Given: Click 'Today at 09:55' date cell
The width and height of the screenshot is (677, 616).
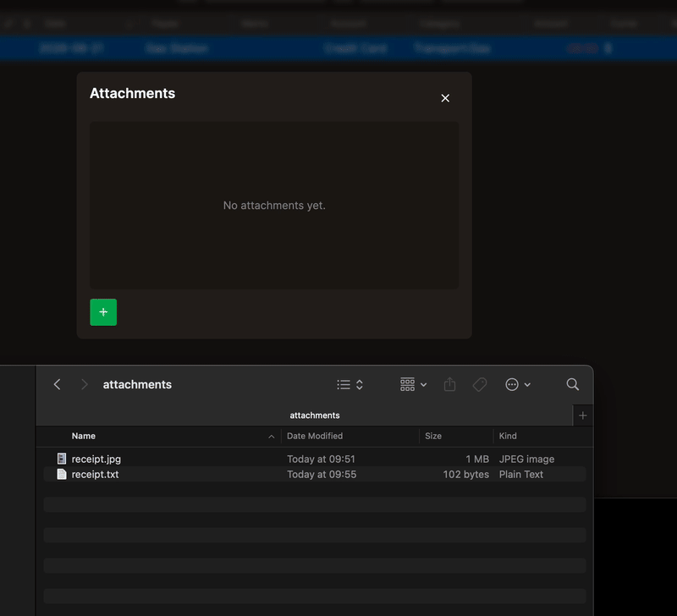Looking at the screenshot, I should click(x=322, y=475).
